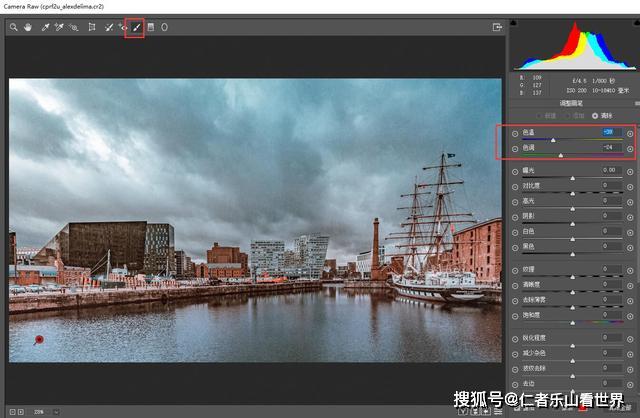640x418 pixels.
Task: Decrease 对比度 with its minus icon
Action: click(515, 187)
